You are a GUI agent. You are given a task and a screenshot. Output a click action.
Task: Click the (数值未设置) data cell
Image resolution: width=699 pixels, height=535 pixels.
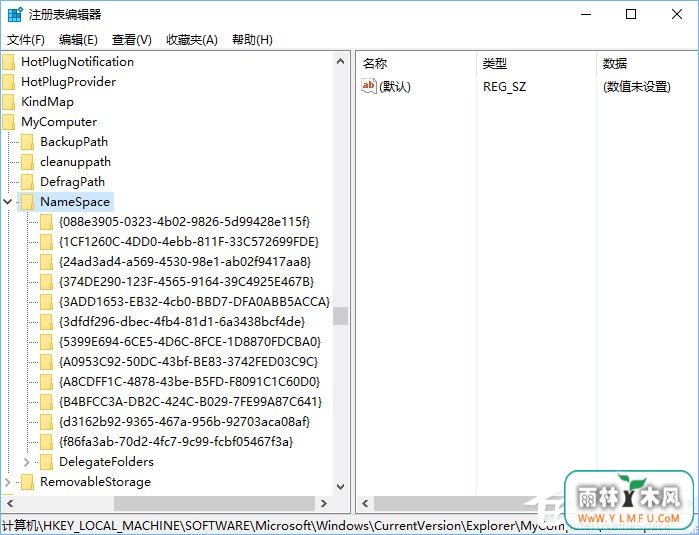(x=637, y=86)
